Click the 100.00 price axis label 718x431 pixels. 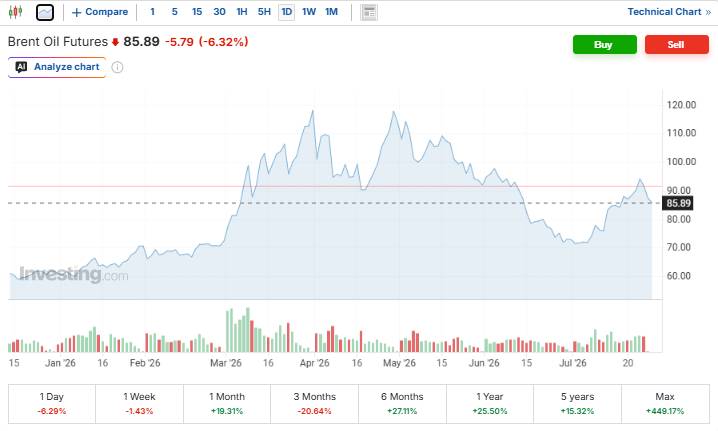click(681, 162)
